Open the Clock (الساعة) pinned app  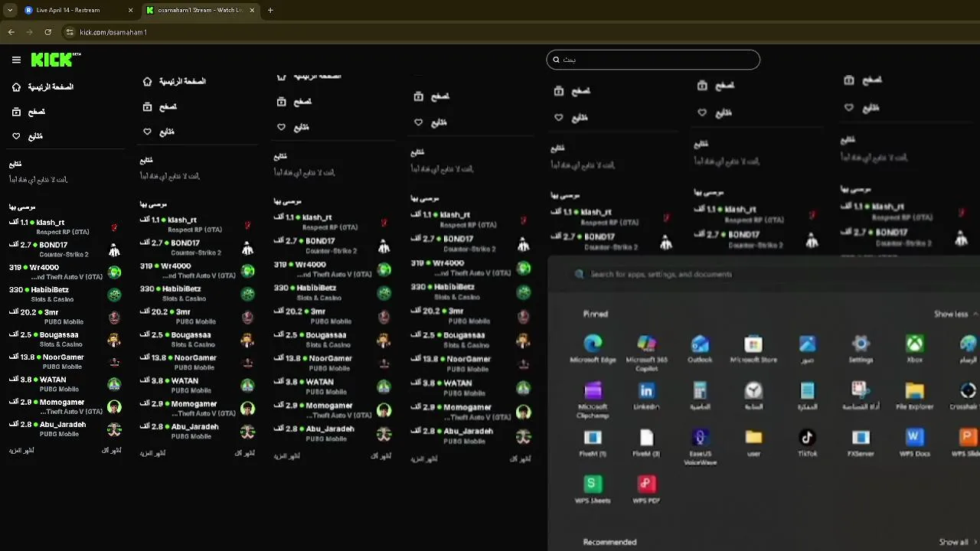click(753, 396)
